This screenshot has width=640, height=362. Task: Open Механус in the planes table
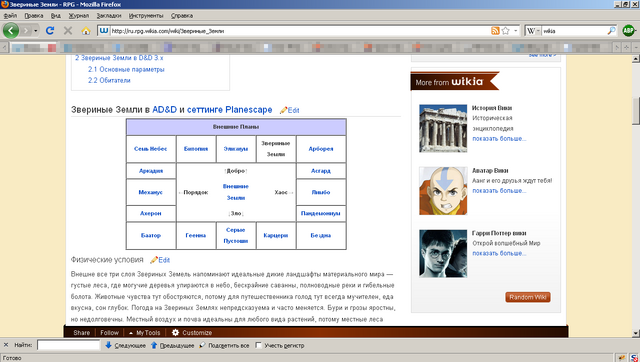click(x=151, y=192)
